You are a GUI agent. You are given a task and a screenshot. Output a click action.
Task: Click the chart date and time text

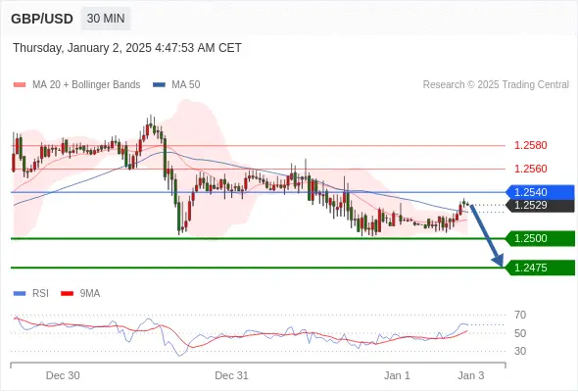coord(127,48)
